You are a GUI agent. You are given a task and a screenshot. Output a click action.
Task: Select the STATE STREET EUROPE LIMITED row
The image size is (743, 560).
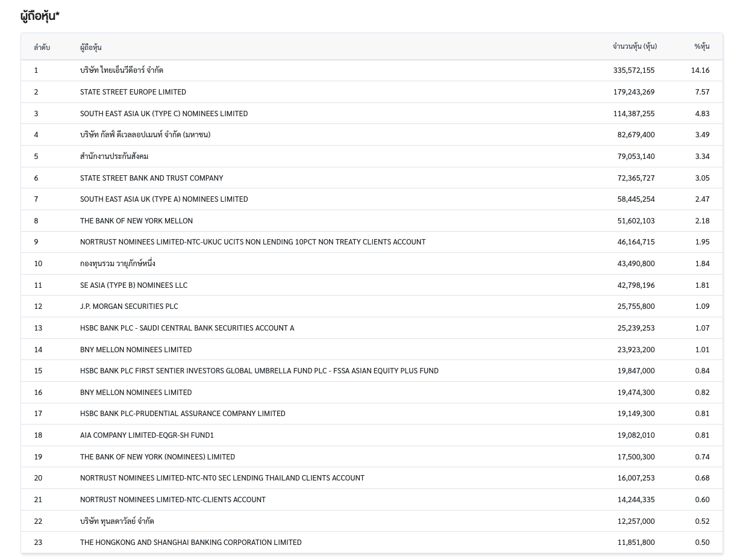133,92
